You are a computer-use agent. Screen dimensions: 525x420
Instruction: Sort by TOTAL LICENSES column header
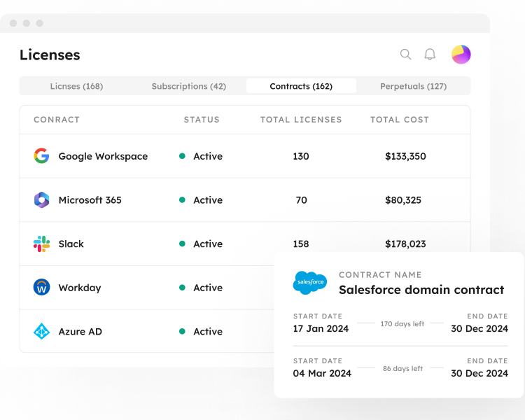point(301,120)
